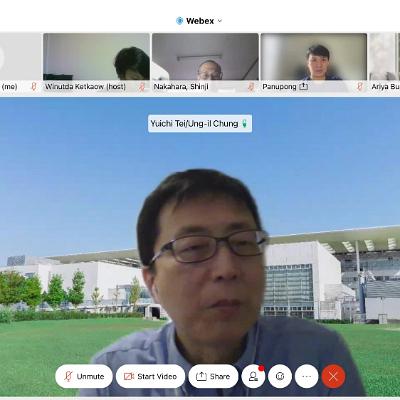Click the Webex logo icon in the header
The image size is (400, 400).
[180, 21]
